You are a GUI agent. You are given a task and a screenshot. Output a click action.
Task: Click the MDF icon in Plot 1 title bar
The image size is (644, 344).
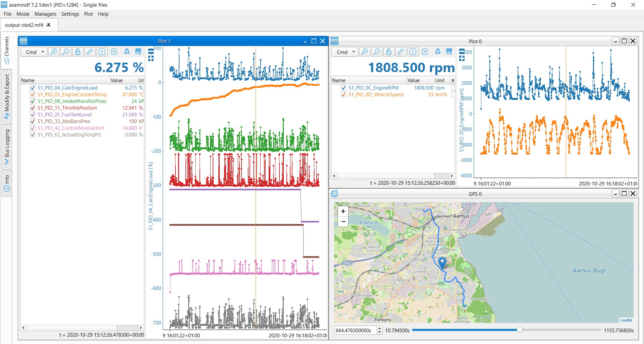23,41
